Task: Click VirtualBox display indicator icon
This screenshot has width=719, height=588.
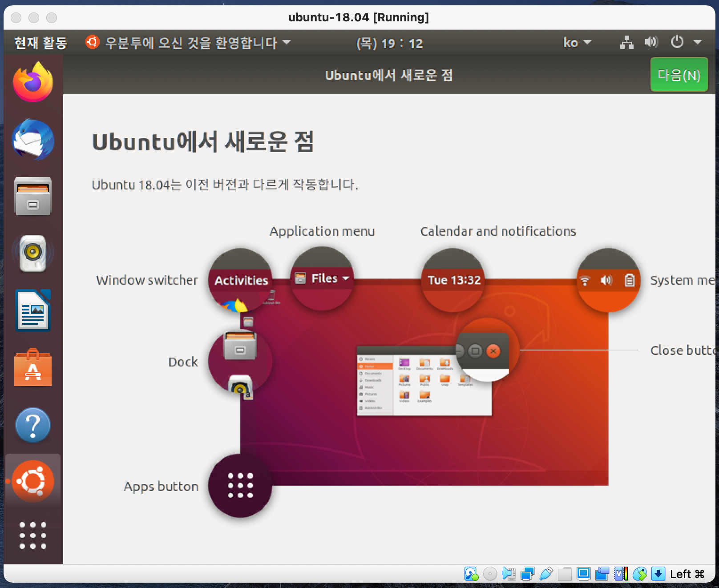Action: point(583,574)
